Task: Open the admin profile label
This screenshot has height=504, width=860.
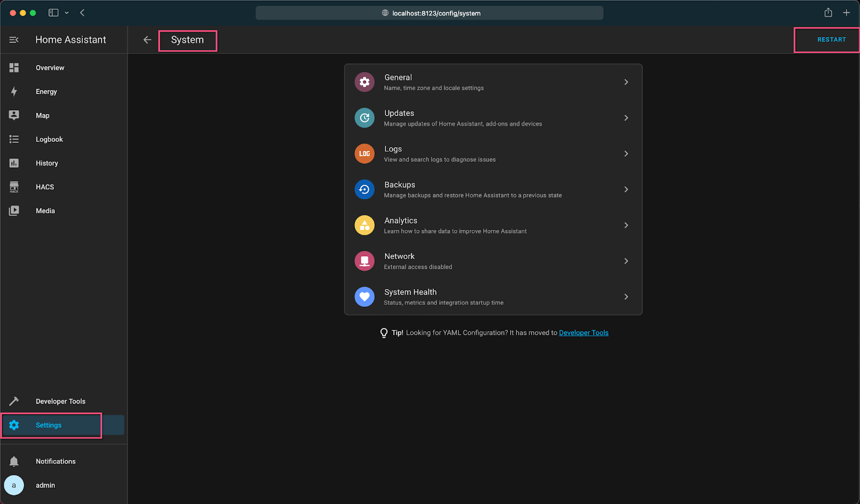Action: pos(45,485)
